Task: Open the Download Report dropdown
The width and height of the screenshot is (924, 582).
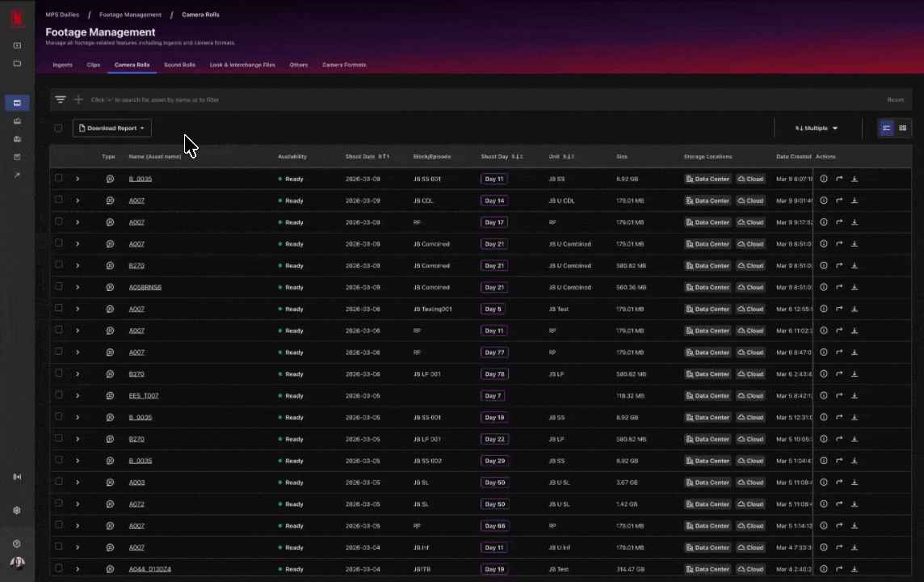Action: 111,128
